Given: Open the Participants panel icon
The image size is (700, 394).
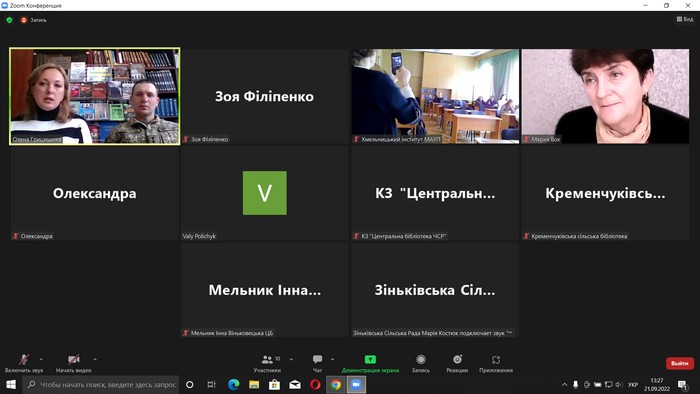Looking at the screenshot, I should (x=267, y=359).
